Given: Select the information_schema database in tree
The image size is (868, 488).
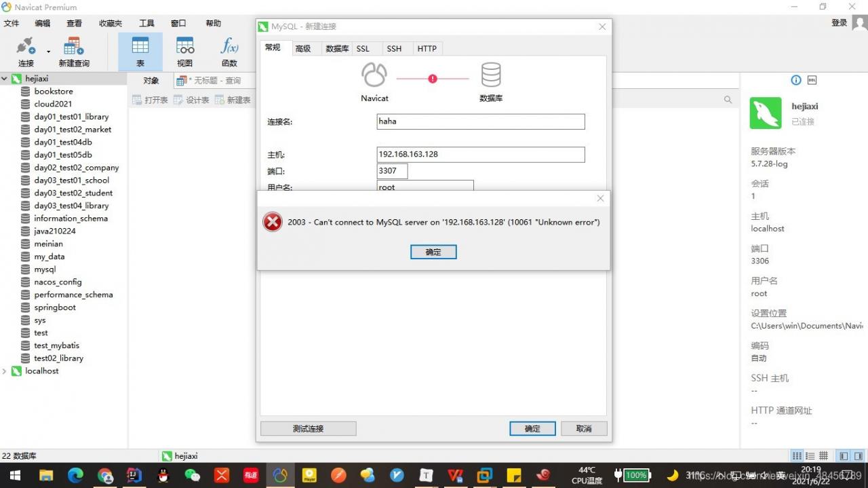Looking at the screenshot, I should point(71,219).
